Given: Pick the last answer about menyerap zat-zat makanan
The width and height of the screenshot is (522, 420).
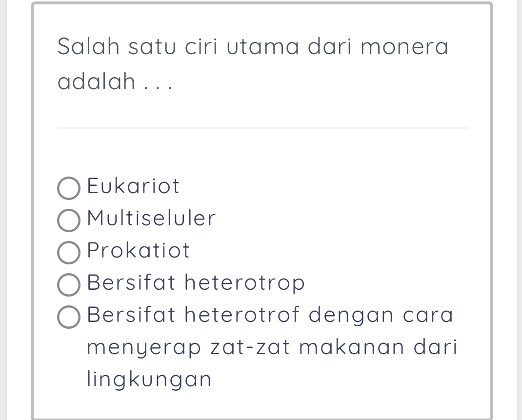Looking at the screenshot, I should (68, 318).
